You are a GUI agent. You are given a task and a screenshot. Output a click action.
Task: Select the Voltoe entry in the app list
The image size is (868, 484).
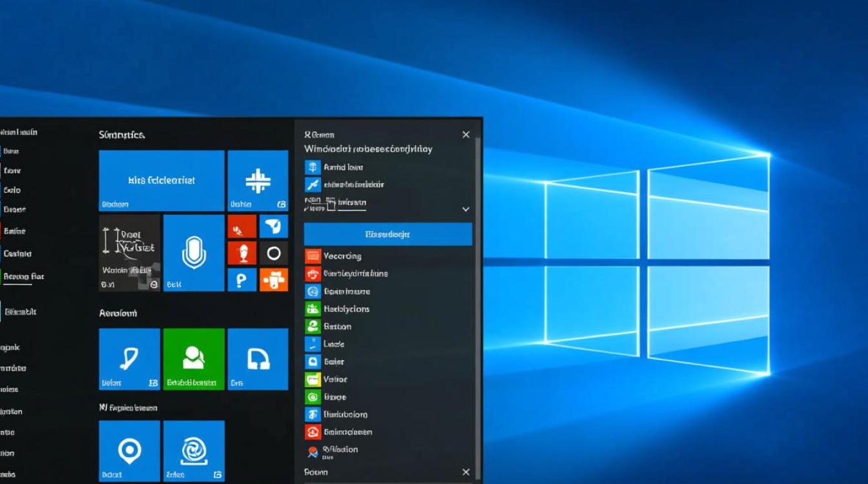click(x=335, y=379)
